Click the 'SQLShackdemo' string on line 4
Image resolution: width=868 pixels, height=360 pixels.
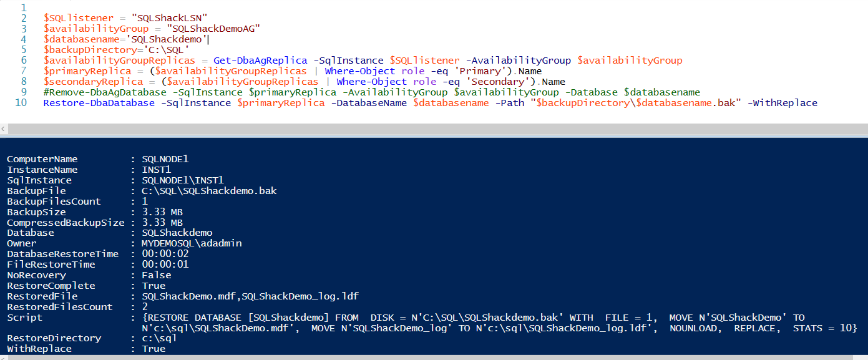[x=172, y=39]
